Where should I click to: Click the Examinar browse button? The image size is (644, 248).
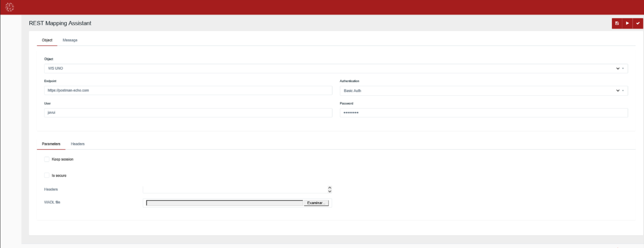[x=316, y=203]
